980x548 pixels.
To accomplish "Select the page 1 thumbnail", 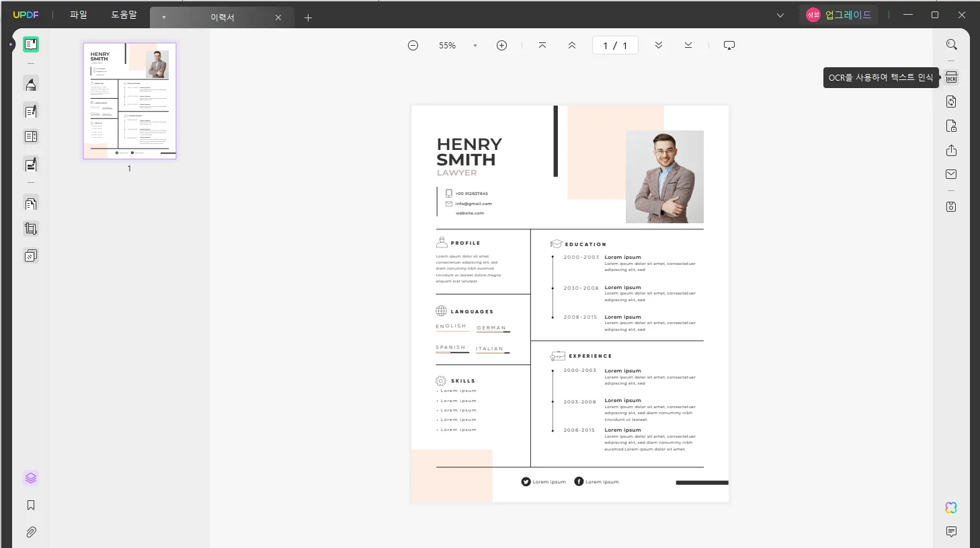I will pos(130,101).
